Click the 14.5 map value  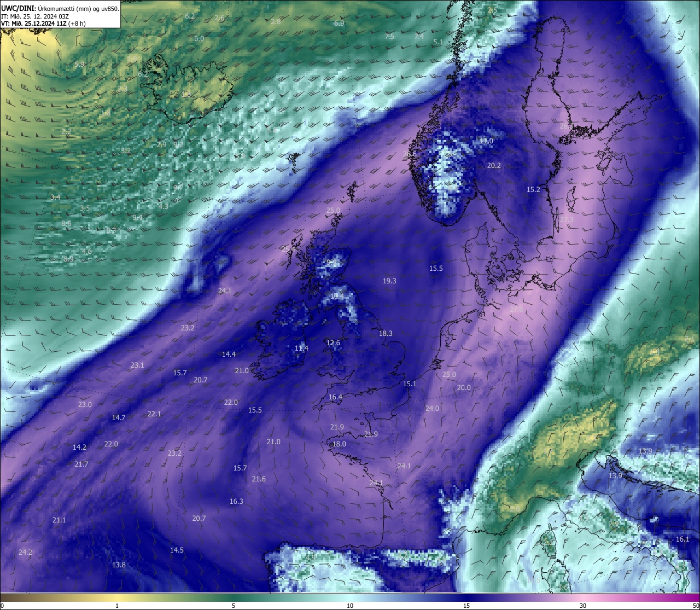click(177, 550)
